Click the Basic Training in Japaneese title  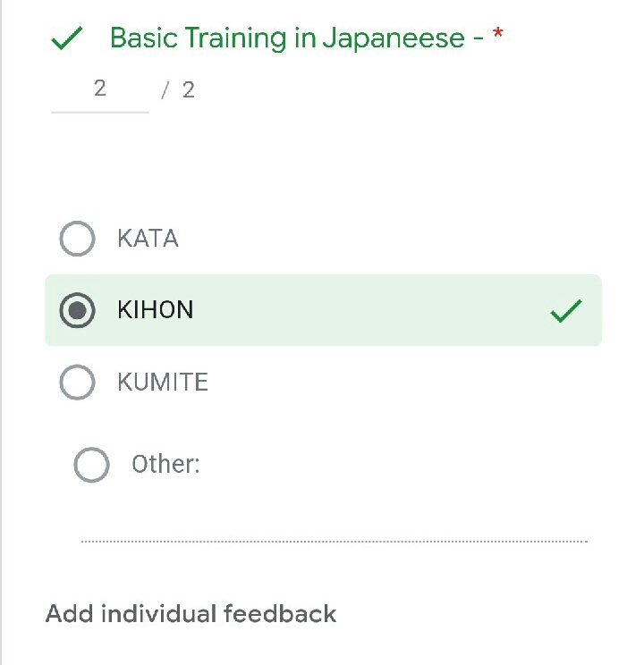(287, 38)
